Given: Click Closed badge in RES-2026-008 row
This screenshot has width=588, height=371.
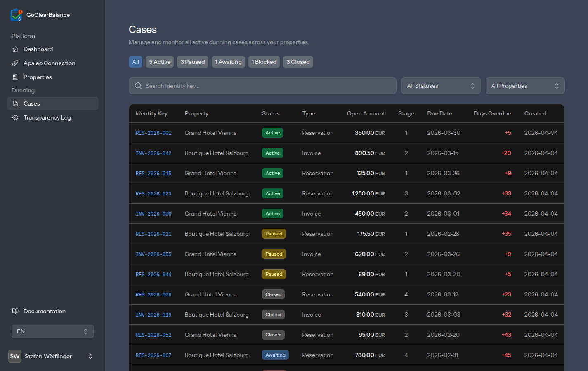Looking at the screenshot, I should 273,294.
